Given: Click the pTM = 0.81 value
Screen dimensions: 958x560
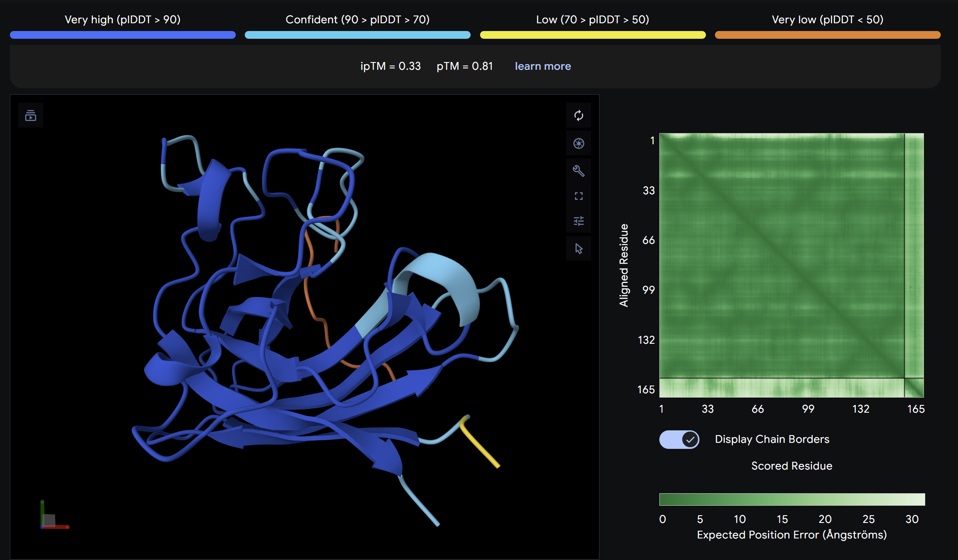Looking at the screenshot, I should click(465, 66).
